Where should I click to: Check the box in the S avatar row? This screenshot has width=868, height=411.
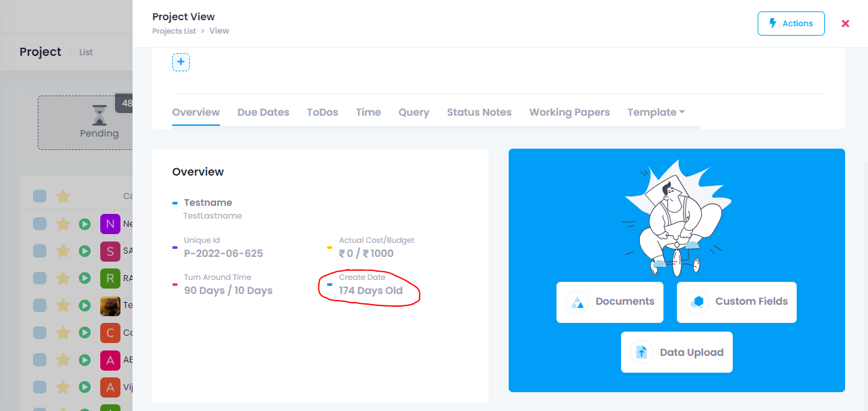(40, 251)
